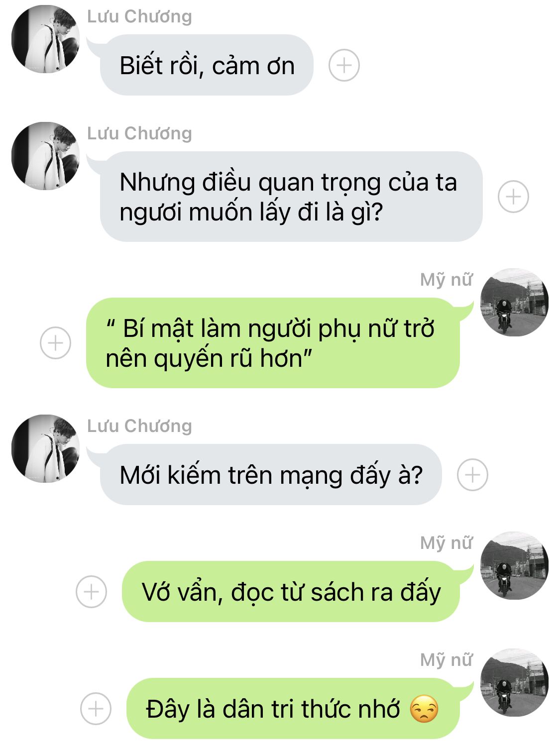
Task: Select the "Mới kiếm trên mạng đấy à?" bubble
Action: (270, 475)
